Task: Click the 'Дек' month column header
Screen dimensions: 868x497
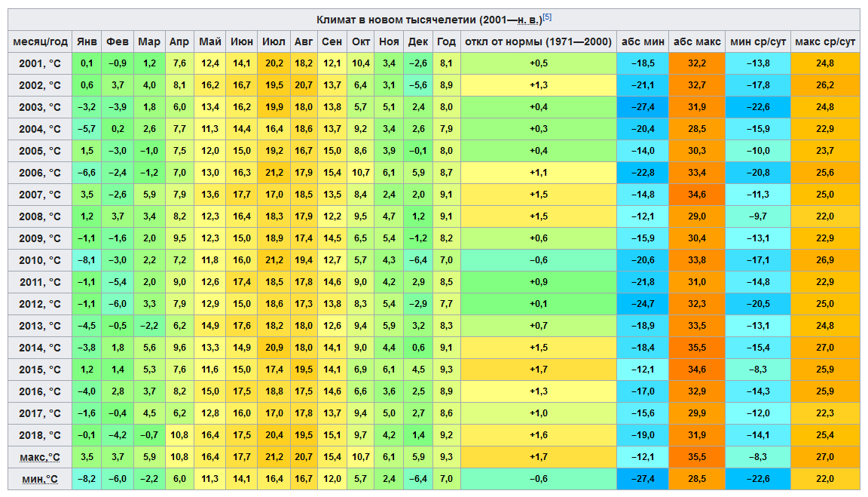Action: click(x=418, y=41)
